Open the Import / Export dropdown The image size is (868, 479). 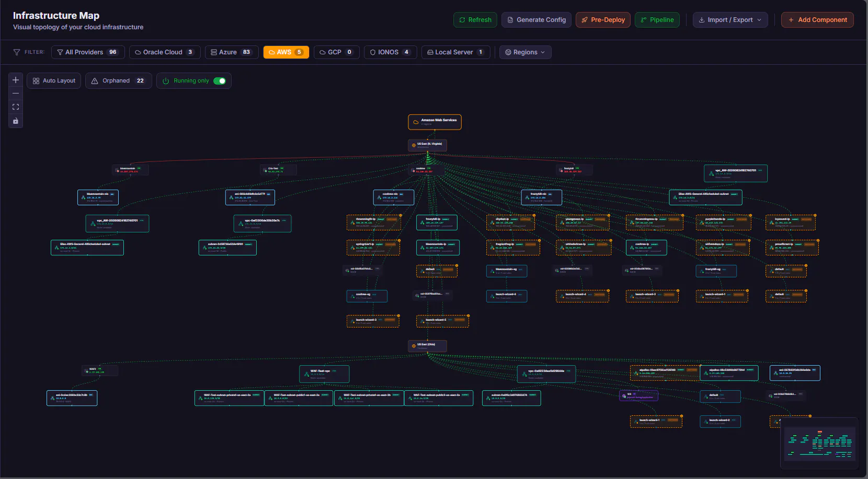point(730,20)
